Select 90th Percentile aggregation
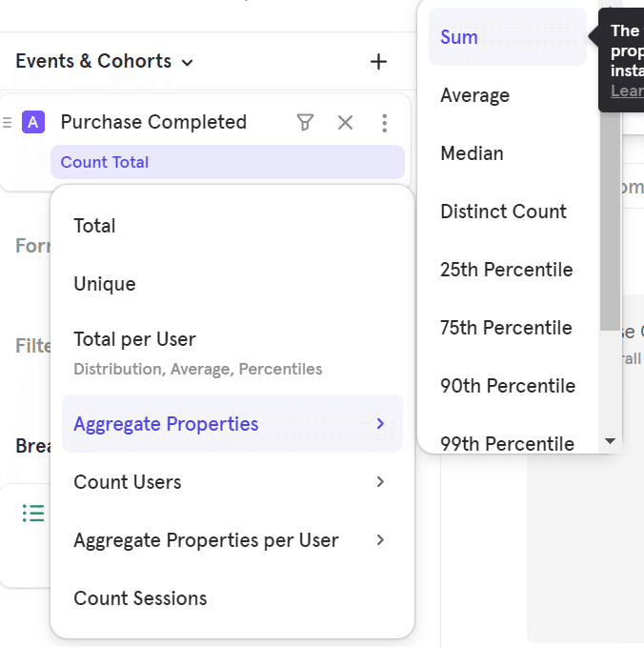 click(508, 386)
